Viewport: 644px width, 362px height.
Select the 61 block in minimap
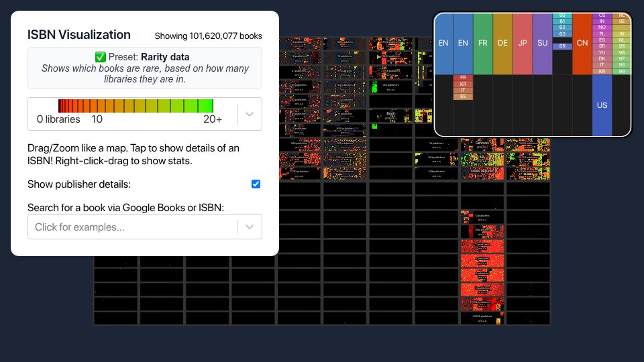(x=562, y=21)
